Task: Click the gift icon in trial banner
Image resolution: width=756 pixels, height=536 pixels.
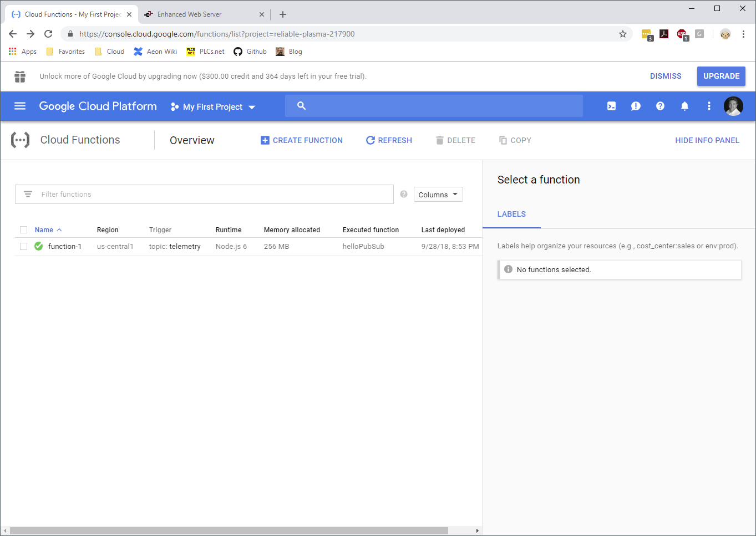Action: [x=20, y=76]
